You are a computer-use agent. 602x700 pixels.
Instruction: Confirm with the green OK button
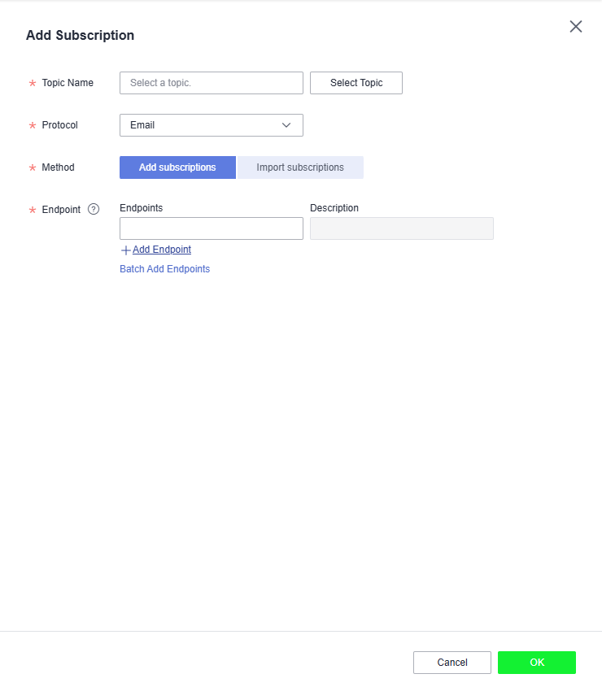536,663
